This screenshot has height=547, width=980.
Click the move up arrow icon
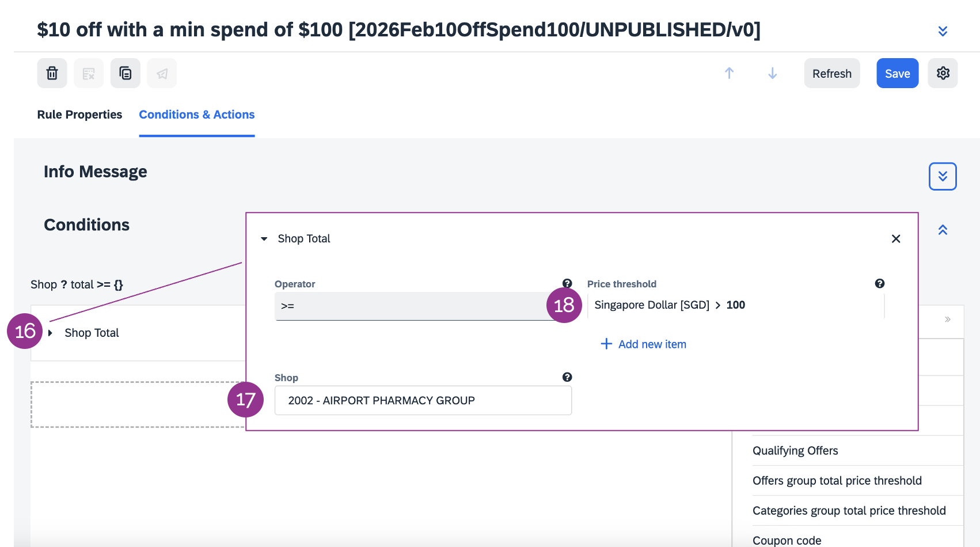pos(729,73)
